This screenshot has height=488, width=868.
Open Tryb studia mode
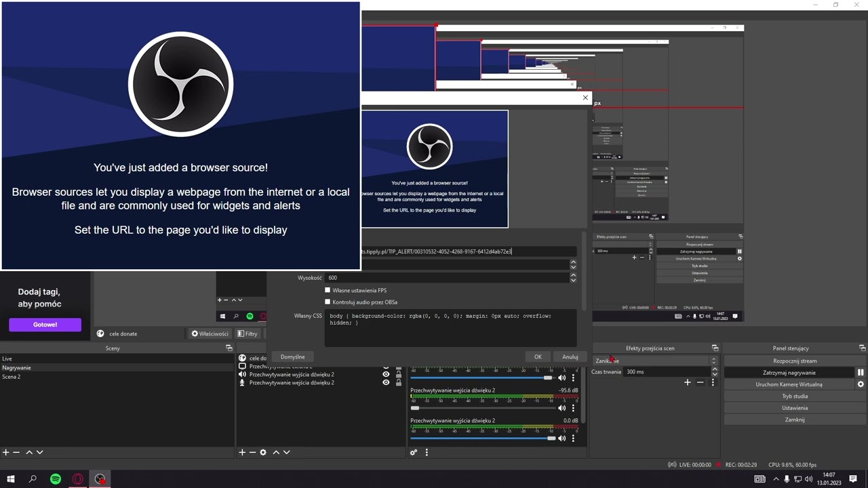pos(795,396)
